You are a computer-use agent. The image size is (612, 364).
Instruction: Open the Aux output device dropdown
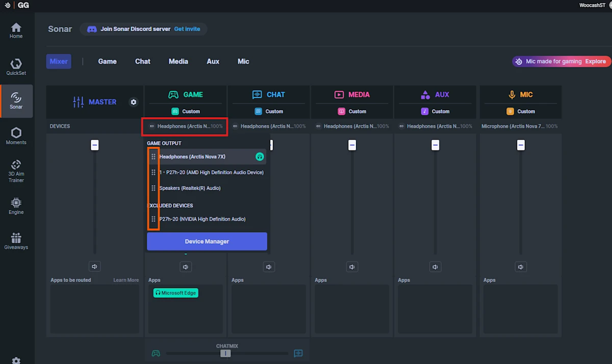tap(435, 126)
